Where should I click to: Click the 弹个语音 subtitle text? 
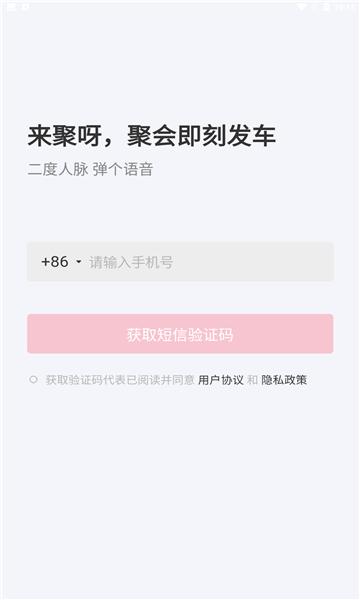click(x=123, y=169)
